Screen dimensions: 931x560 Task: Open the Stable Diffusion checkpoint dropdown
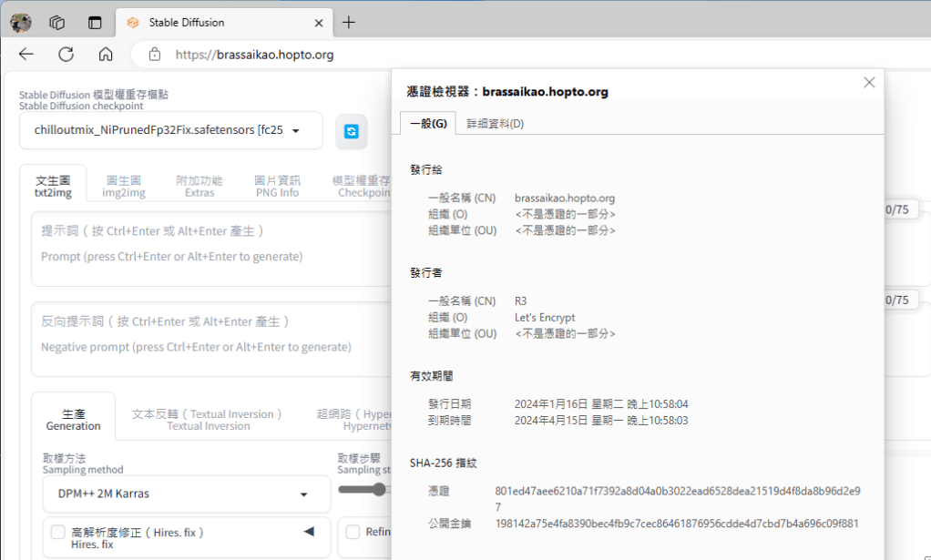(x=171, y=130)
